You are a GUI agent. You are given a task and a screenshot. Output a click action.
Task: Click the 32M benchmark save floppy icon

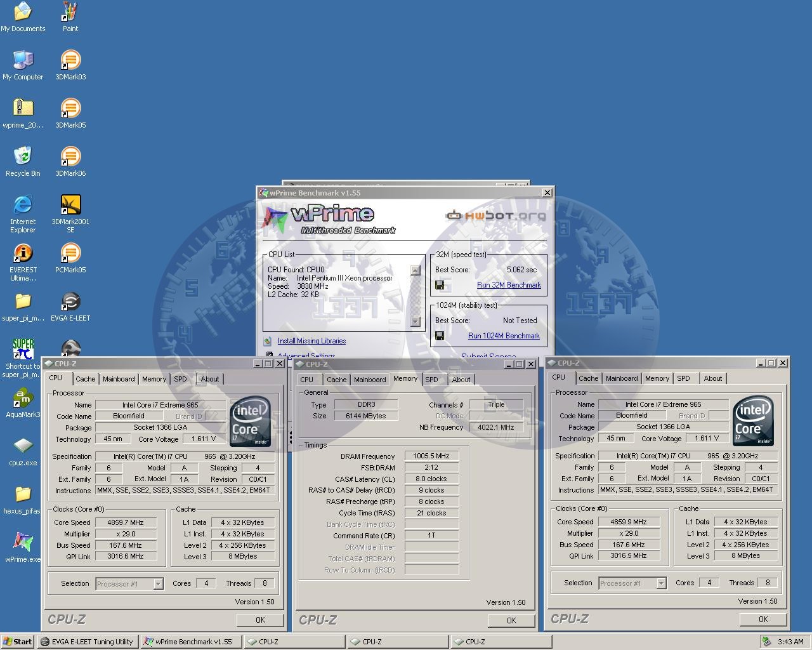click(439, 285)
